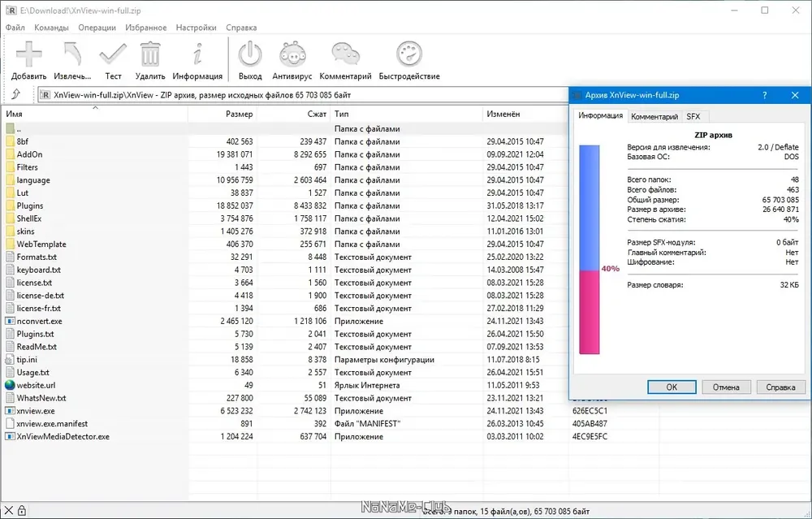Click the Выход power icon
The image size is (812, 519).
coord(250,54)
